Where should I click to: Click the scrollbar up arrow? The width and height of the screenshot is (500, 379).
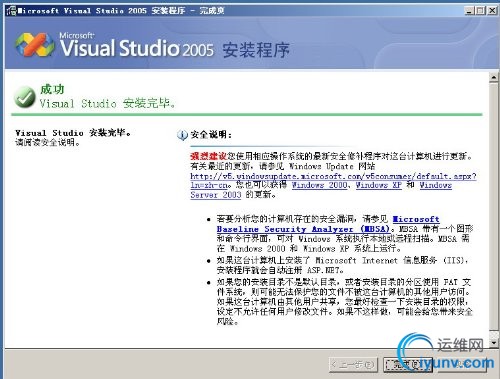(494, 77)
